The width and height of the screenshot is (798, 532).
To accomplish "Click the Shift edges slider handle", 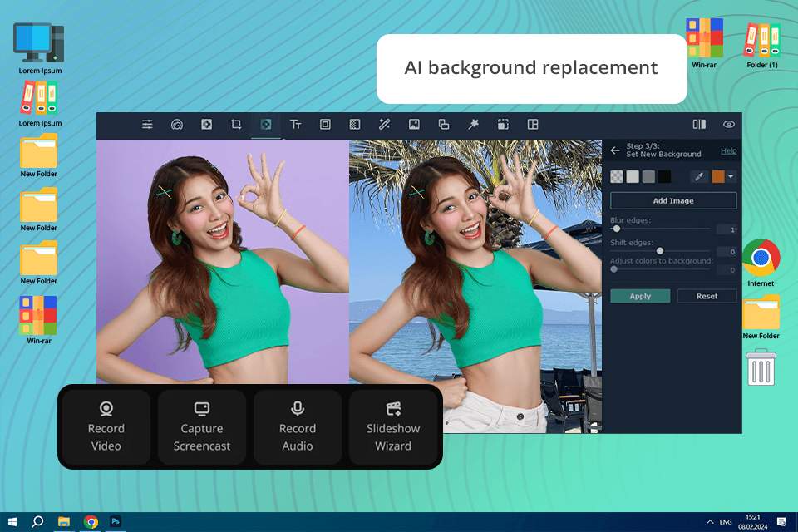I will click(x=659, y=251).
